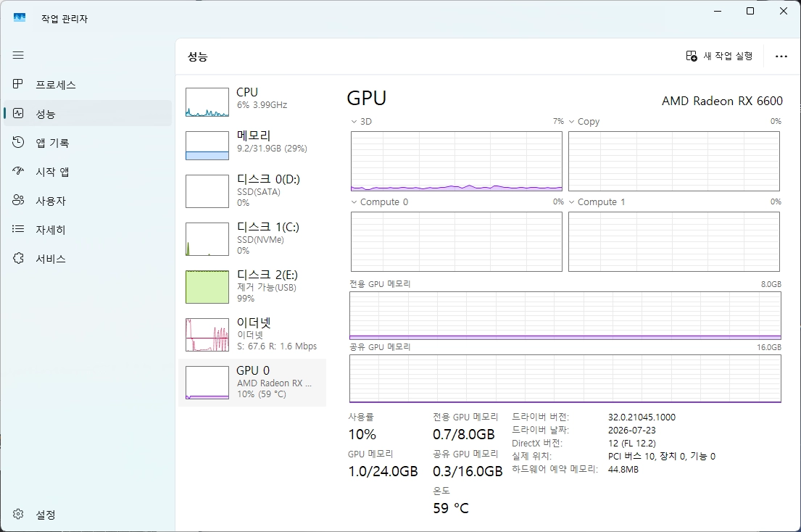Image resolution: width=801 pixels, height=532 pixels.
Task: Click the driver version 32.0.21045.1000
Action: point(642,417)
